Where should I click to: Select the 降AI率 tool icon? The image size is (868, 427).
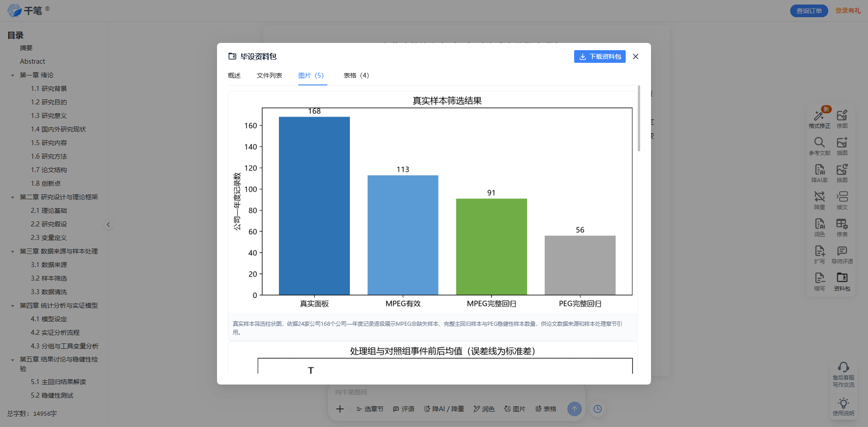point(819,169)
